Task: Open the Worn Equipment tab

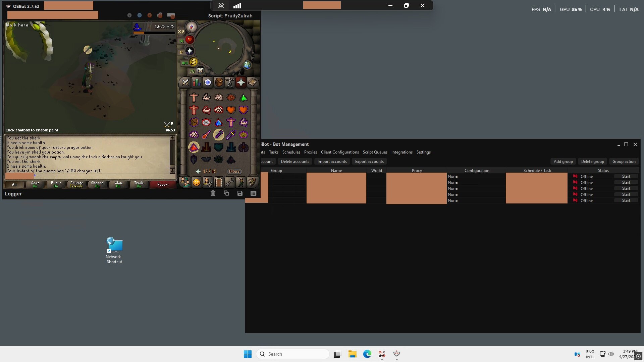Action: (230, 82)
